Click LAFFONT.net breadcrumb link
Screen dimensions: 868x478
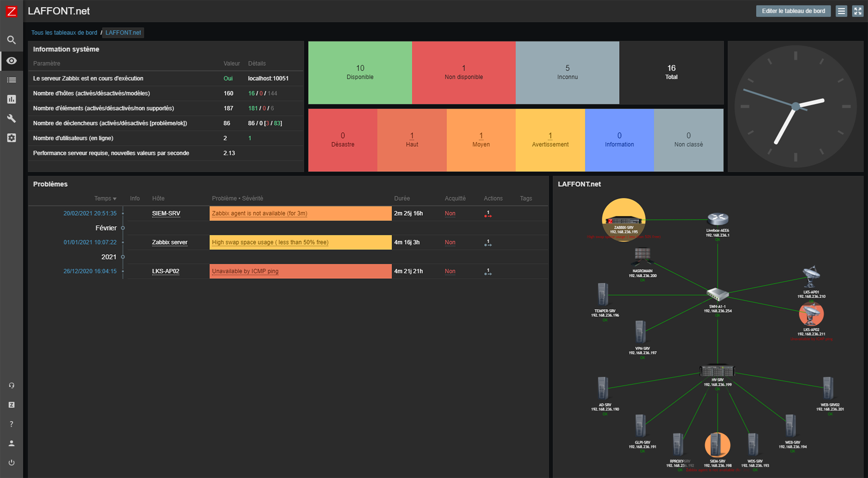[x=123, y=33]
